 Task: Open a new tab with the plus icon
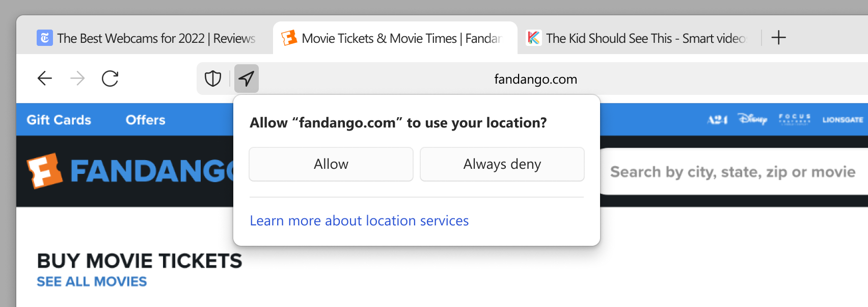pos(779,38)
